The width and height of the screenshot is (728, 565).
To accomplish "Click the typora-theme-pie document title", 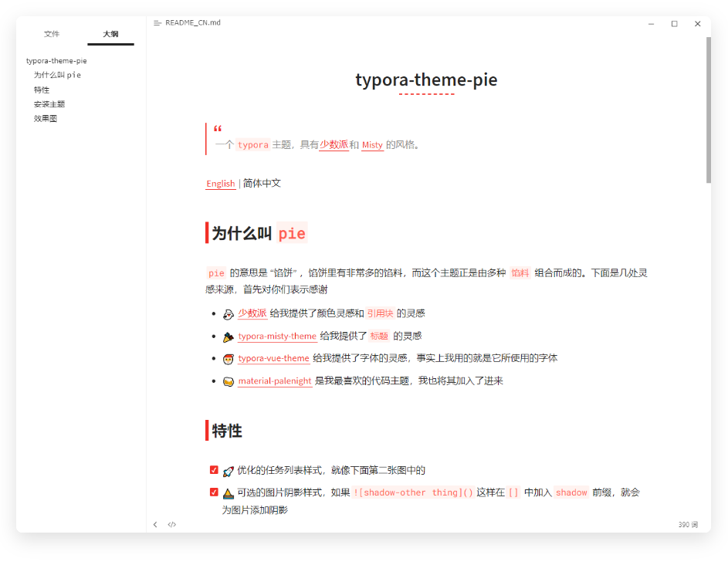I will click(x=426, y=80).
